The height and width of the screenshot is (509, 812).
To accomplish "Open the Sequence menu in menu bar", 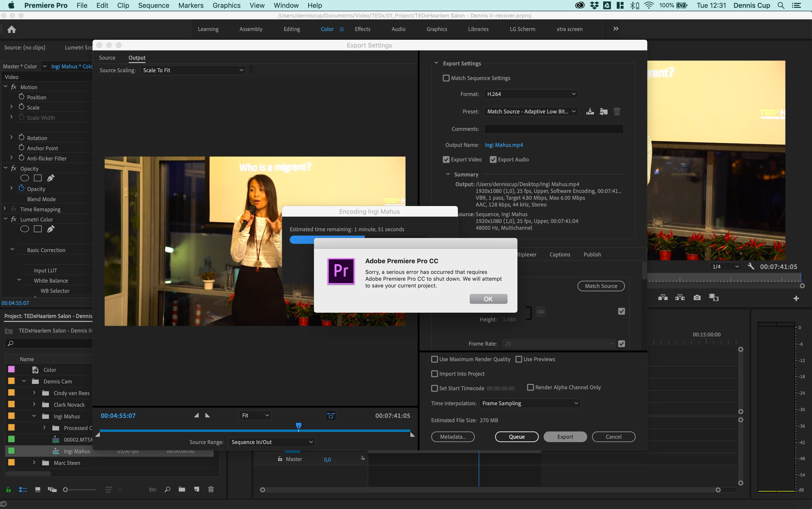I will pos(153,5).
